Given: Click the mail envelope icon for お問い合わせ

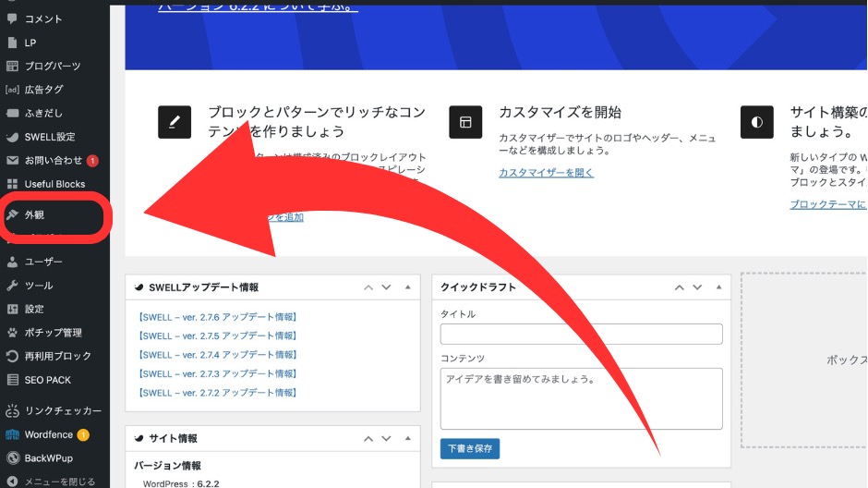Looking at the screenshot, I should (x=12, y=161).
